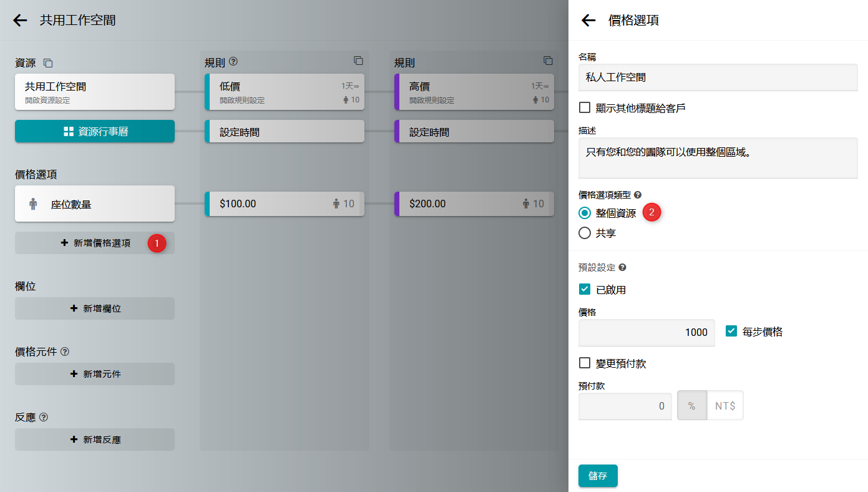Viewport: 868px width, 492px height.
Task: Click the 名稱 input field
Action: click(718, 77)
